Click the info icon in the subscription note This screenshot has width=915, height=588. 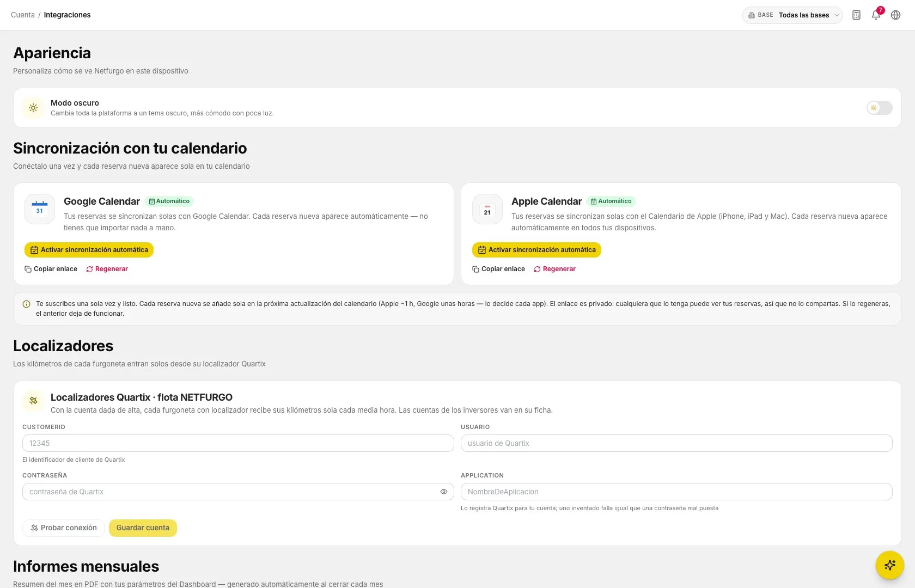click(x=26, y=304)
